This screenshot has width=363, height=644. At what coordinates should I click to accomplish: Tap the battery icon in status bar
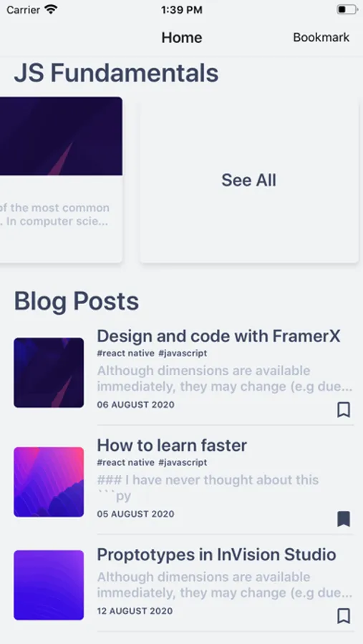(347, 9)
